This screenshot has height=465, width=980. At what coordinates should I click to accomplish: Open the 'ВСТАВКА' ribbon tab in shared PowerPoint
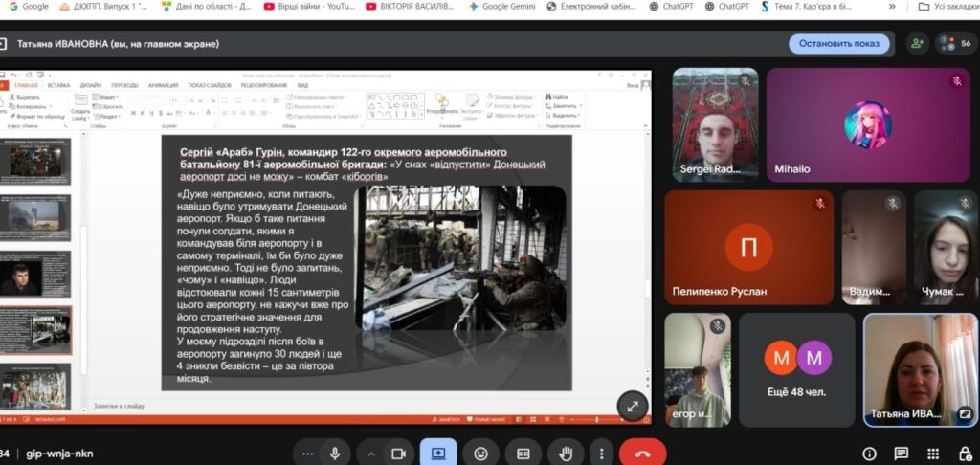click(58, 85)
